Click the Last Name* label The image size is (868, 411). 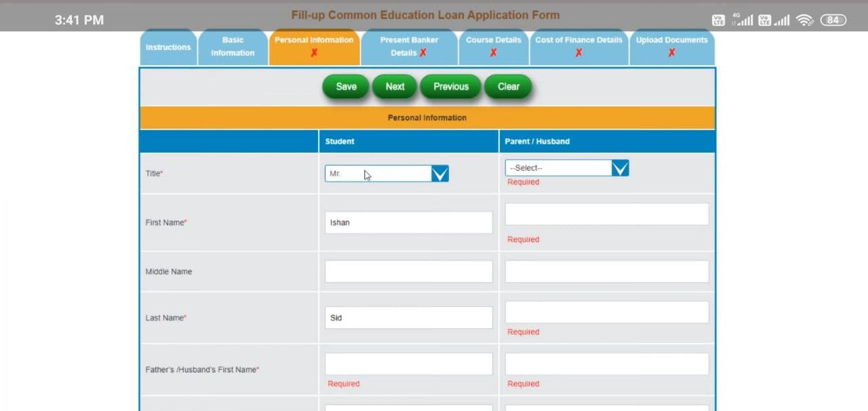(166, 317)
